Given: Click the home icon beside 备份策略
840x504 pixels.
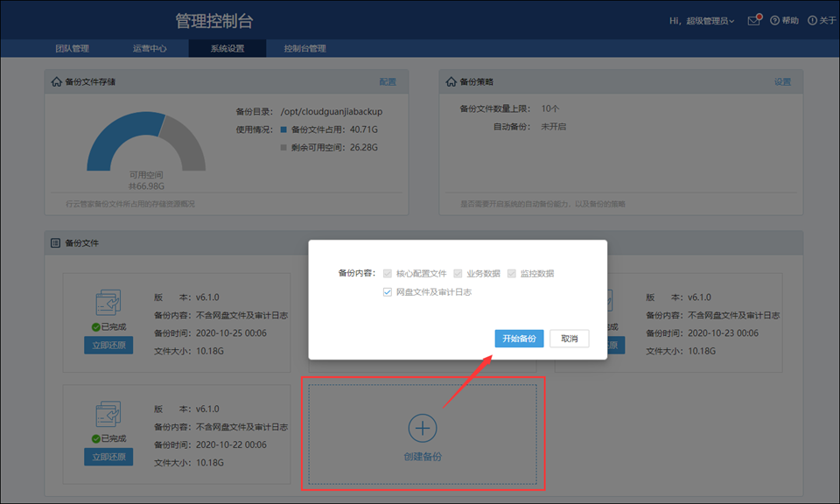Looking at the screenshot, I should click(451, 81).
